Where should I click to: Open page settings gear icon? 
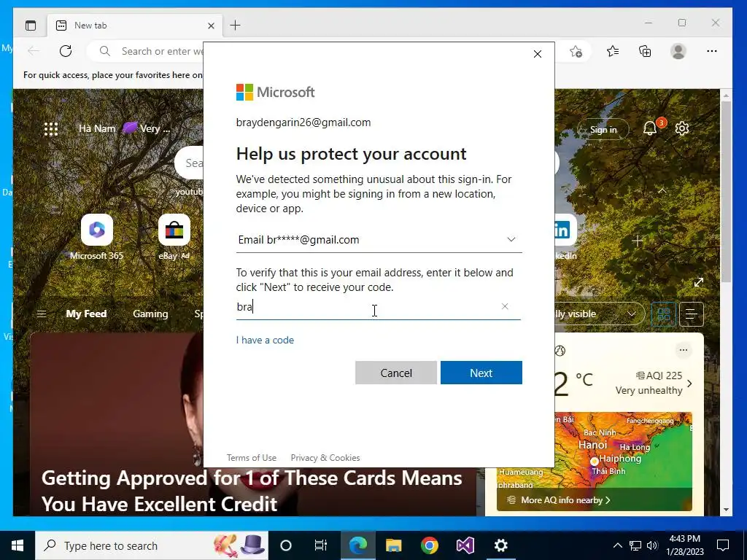(x=682, y=128)
